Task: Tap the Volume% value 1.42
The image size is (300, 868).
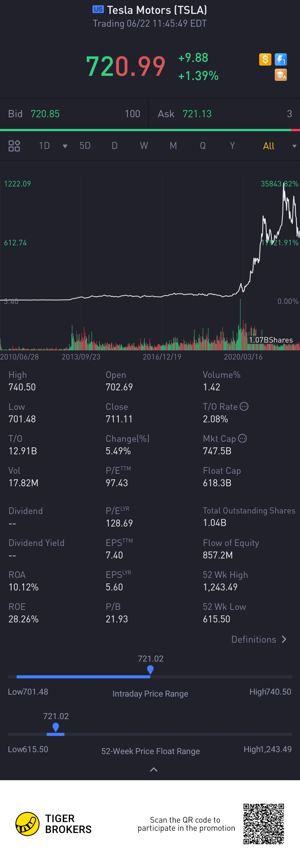Action: tap(211, 387)
